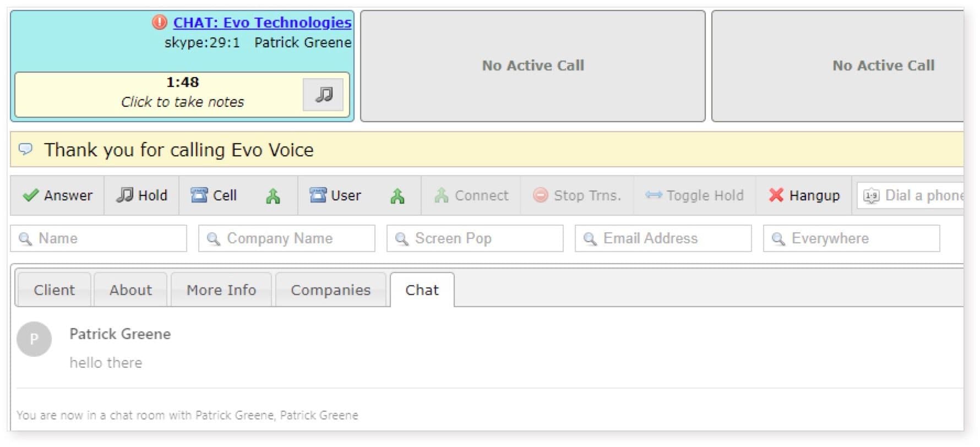Click the music note button in call panel
This screenshot has height=447, width=980.
point(323,95)
